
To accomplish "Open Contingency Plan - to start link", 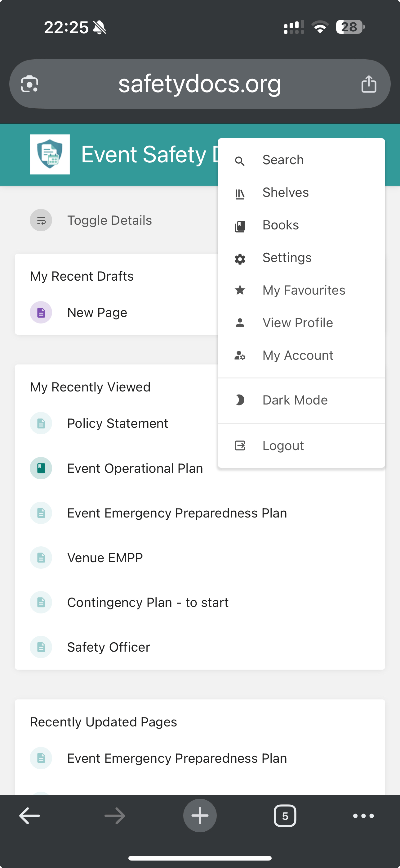I will click(x=148, y=603).
